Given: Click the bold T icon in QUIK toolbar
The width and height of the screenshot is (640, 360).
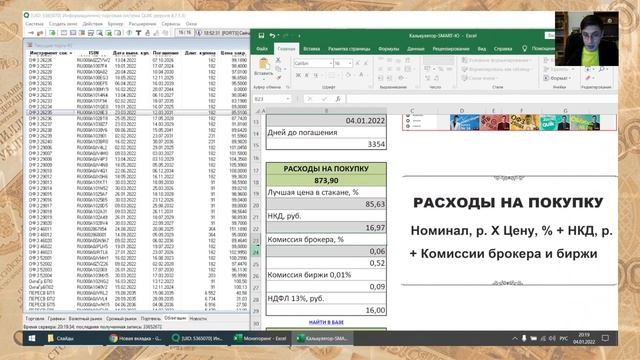Looking at the screenshot, I should click(x=139, y=33).
